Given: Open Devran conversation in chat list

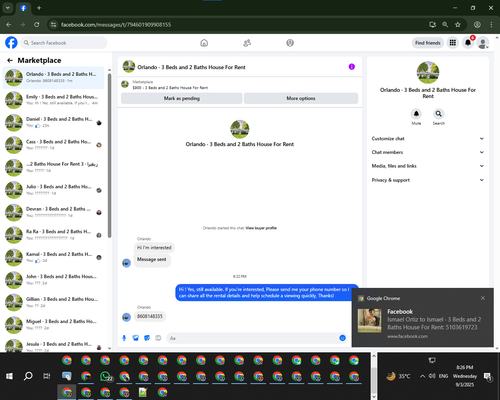Looking at the screenshot, I should 53,212.
